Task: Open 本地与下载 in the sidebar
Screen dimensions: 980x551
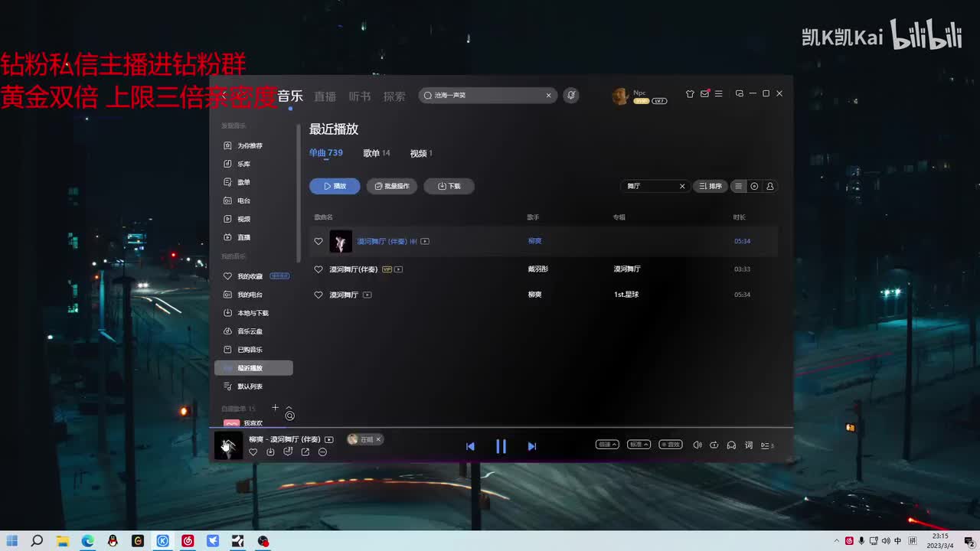Action: pyautogui.click(x=253, y=313)
